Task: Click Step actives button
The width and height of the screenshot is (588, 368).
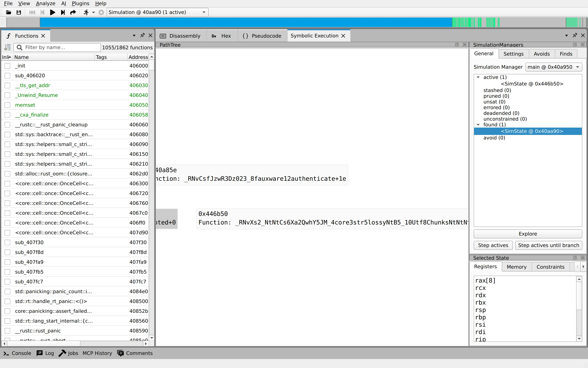Action: coord(493,245)
